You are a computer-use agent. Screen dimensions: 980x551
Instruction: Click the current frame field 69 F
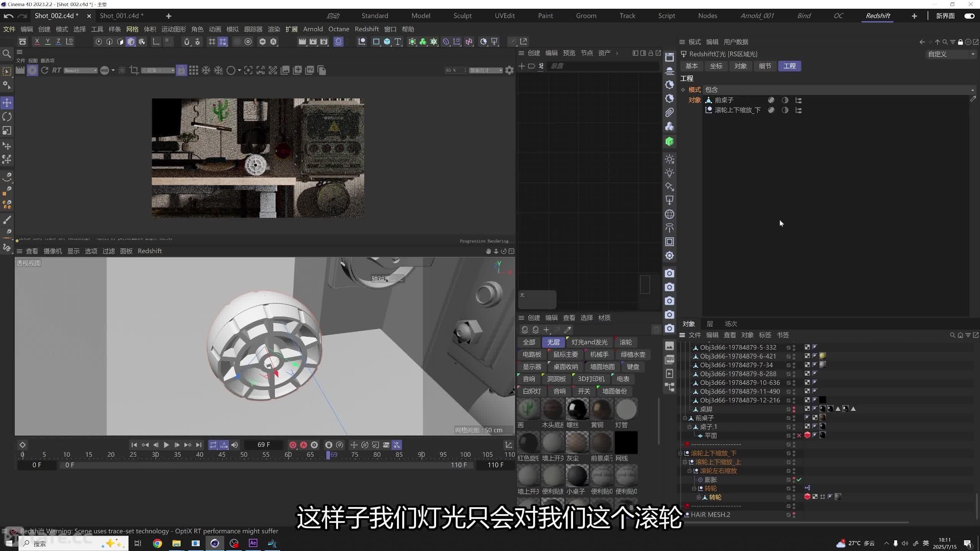tap(264, 445)
